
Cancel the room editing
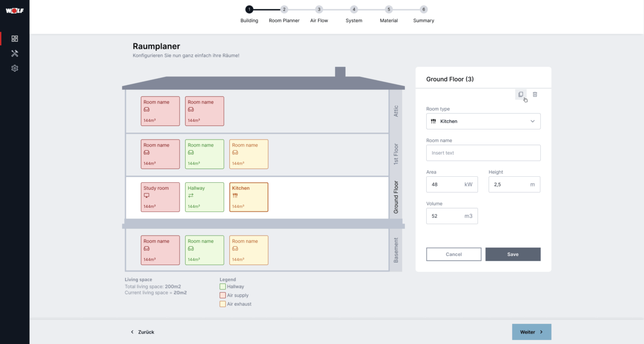tap(453, 254)
